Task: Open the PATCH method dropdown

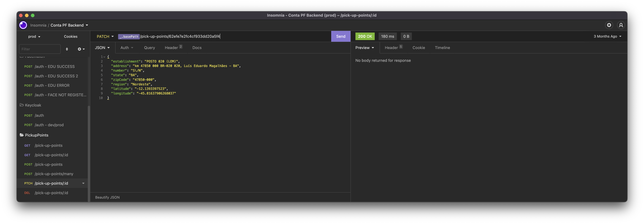Action: [105, 37]
